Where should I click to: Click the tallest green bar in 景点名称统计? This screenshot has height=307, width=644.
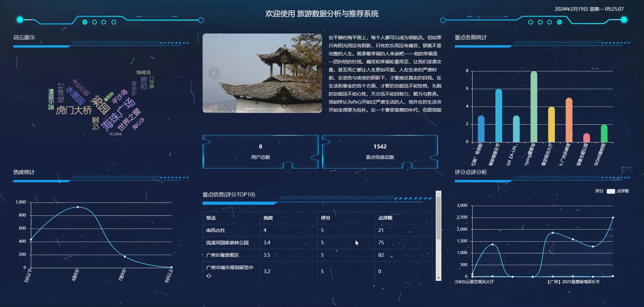534,106
